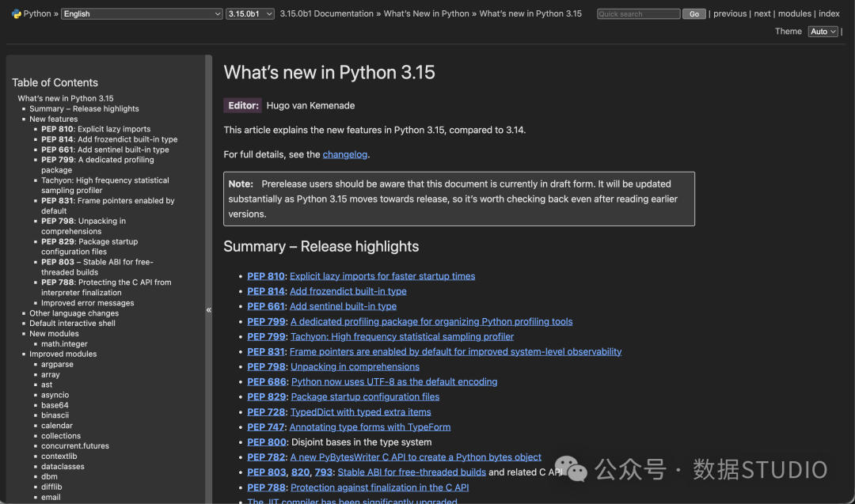855x504 pixels.
Task: Open the modules index link
Action: click(795, 13)
